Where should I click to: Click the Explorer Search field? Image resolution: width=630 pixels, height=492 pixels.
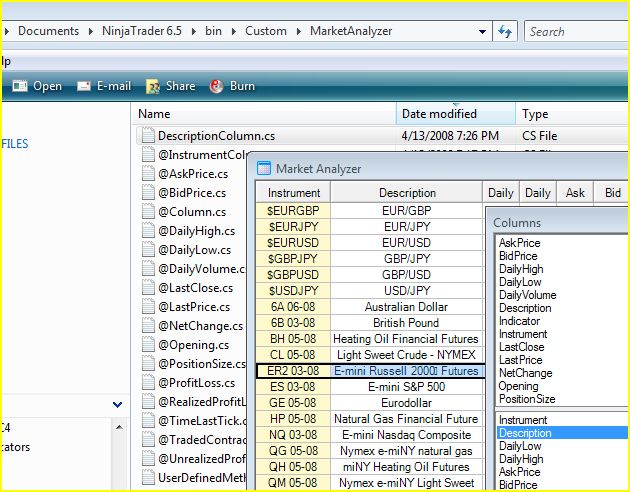pos(577,31)
